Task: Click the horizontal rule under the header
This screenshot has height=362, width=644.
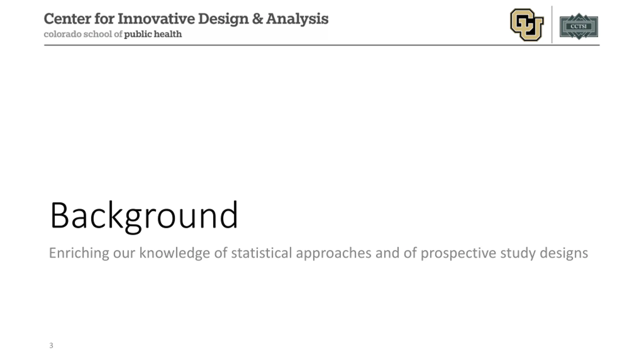Action: click(x=322, y=45)
